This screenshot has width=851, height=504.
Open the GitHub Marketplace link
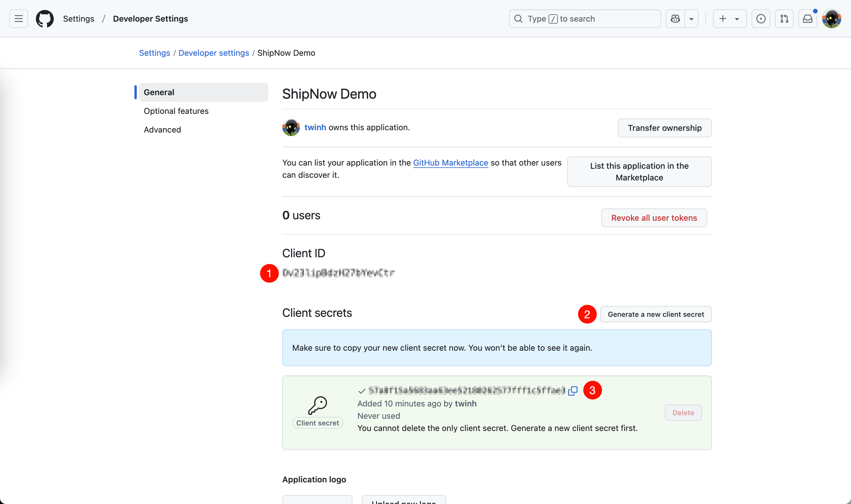pyautogui.click(x=450, y=163)
